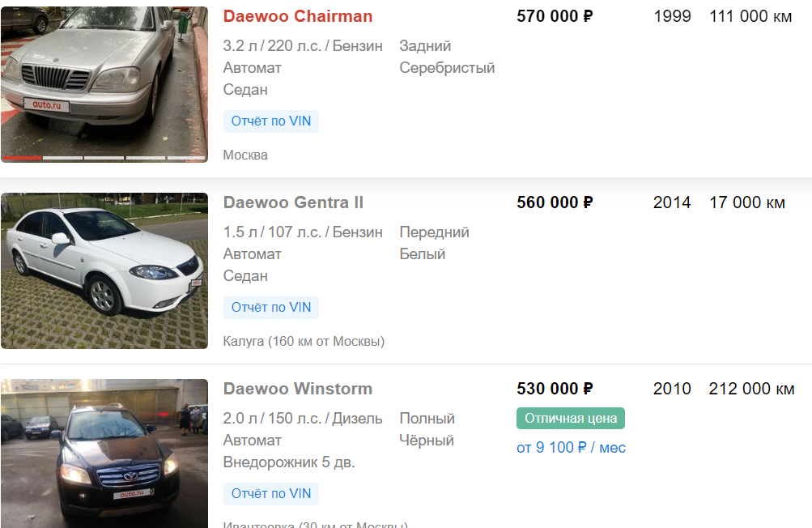
Task: Click the 'Москва' location under Chairman
Action: tap(245, 155)
